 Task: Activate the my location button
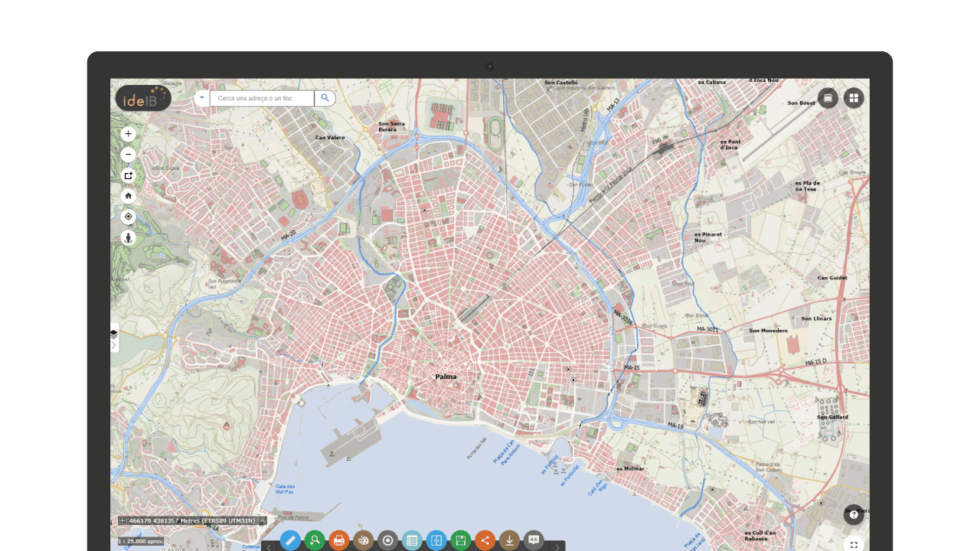coord(128,217)
